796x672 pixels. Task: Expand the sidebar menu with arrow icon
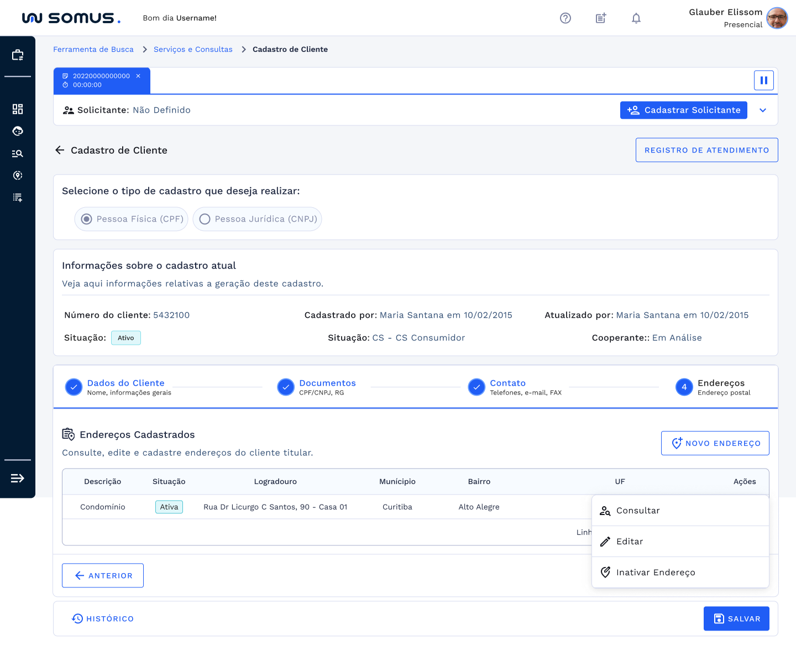[18, 478]
